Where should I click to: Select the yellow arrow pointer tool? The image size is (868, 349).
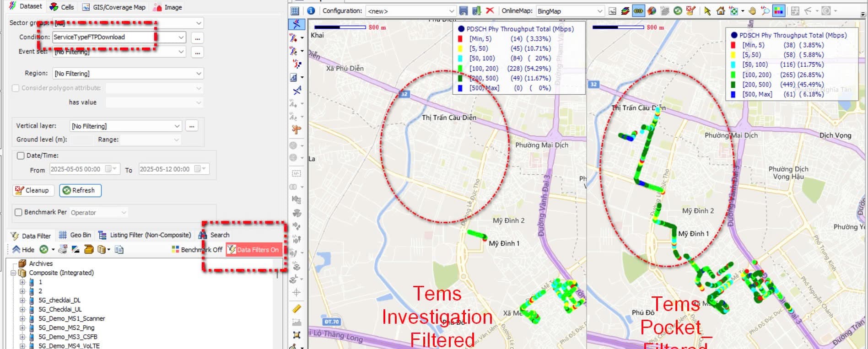point(707,11)
